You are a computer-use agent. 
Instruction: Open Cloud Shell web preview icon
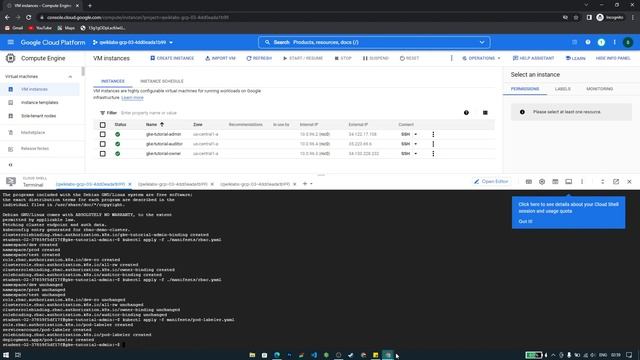pos(555,182)
